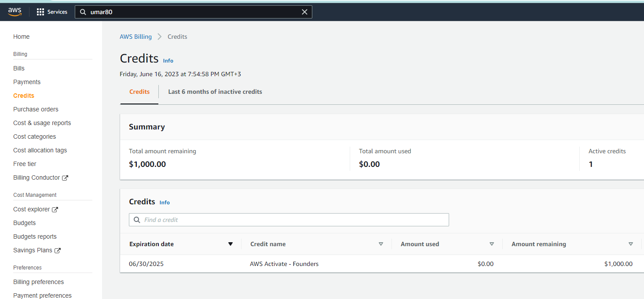Click the Services button label
This screenshot has height=299, width=644.
57,12
